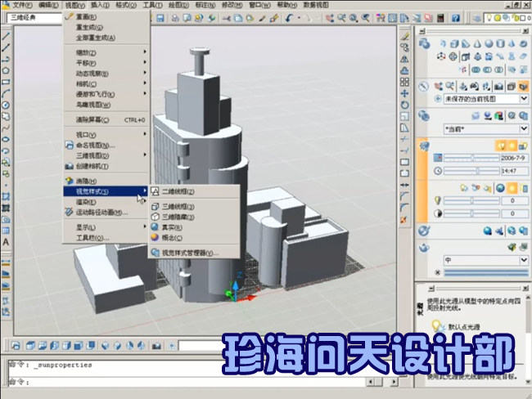
Task: Open the *当前* visual style dropdown
Action: point(524,129)
